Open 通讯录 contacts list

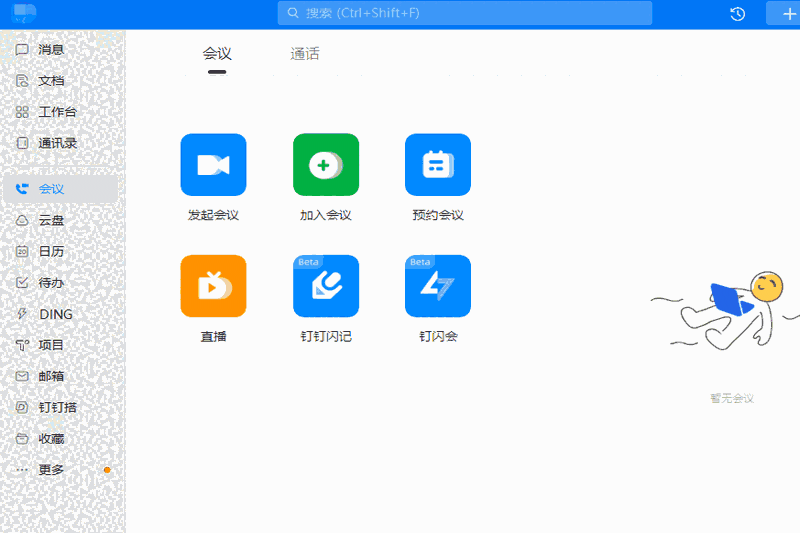pos(60,143)
